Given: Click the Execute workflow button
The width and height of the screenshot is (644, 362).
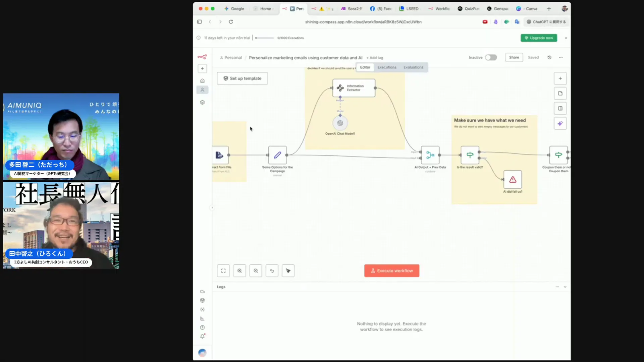Looking at the screenshot, I should [x=392, y=270].
